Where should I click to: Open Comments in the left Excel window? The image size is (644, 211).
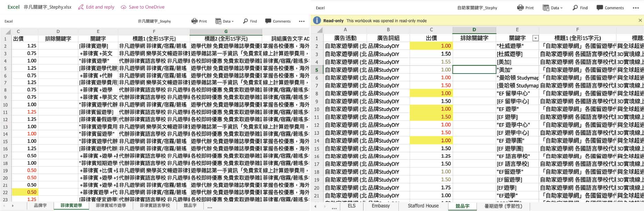[278, 21]
